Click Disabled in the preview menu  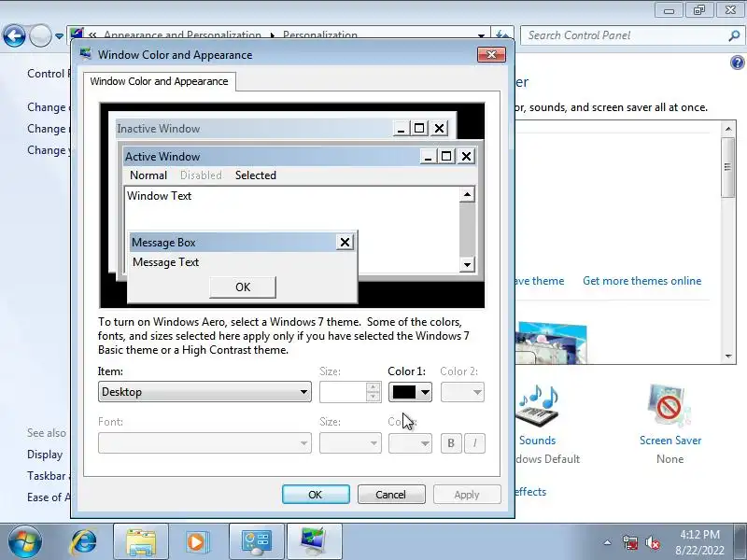tap(201, 175)
